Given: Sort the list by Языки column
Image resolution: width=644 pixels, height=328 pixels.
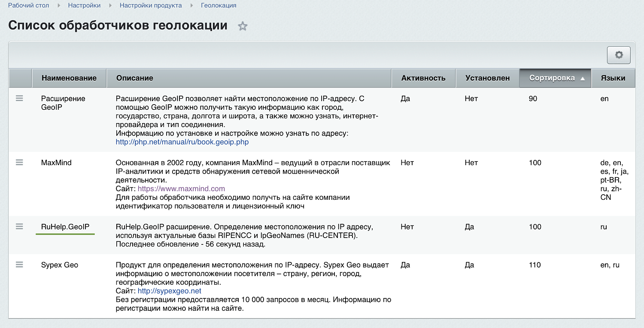Looking at the screenshot, I should (613, 78).
